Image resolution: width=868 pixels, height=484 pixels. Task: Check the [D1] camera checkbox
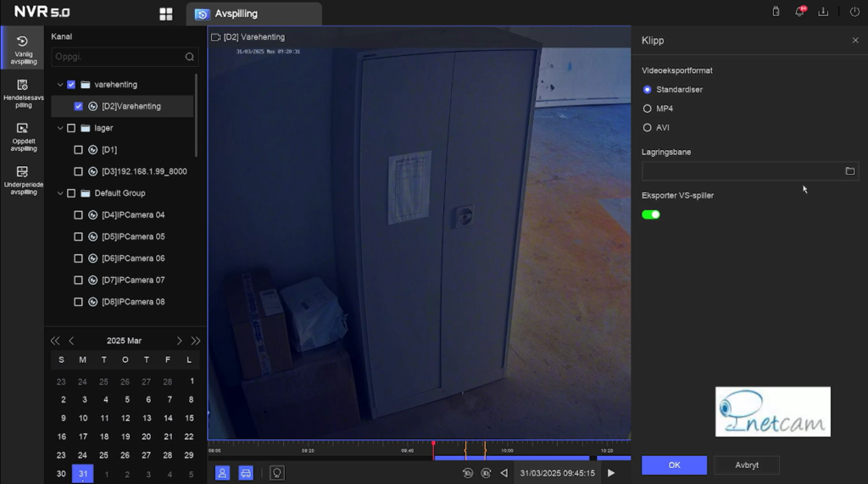79,150
